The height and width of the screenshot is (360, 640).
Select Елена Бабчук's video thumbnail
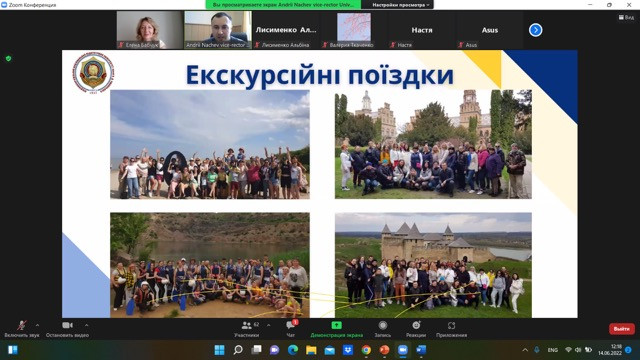[x=150, y=30]
